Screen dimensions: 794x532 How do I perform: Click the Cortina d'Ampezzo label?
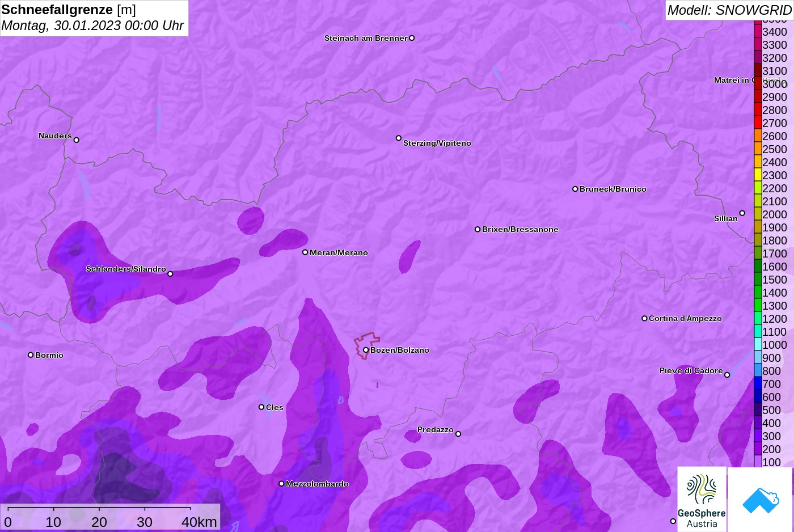tap(685, 318)
